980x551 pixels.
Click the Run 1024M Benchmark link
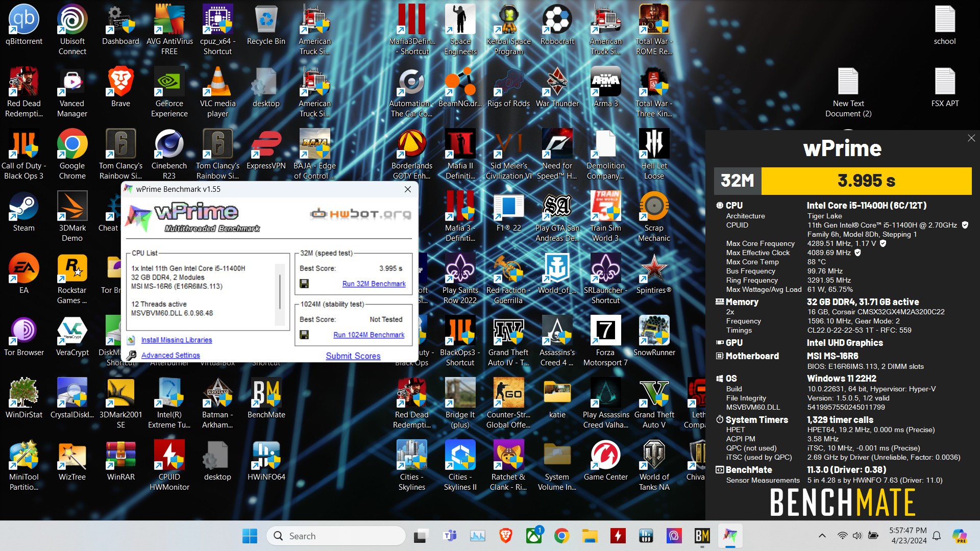pos(369,335)
